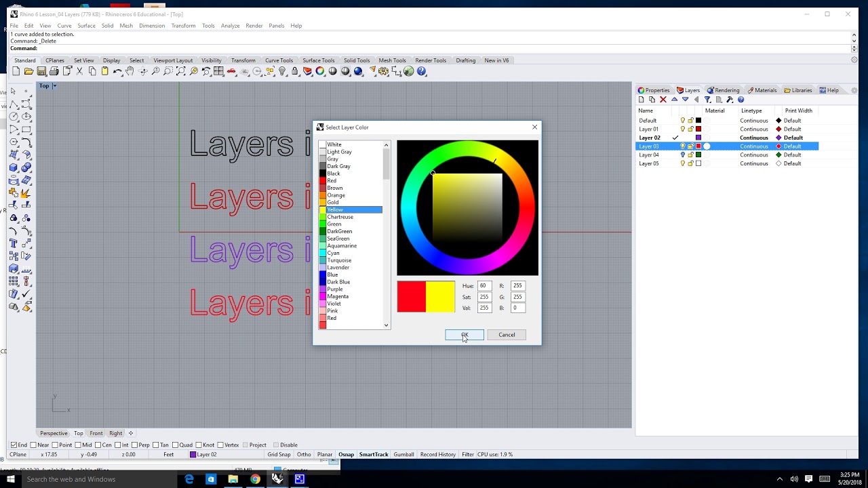
Task: Click the Move layer down triangle icon
Action: (685, 100)
